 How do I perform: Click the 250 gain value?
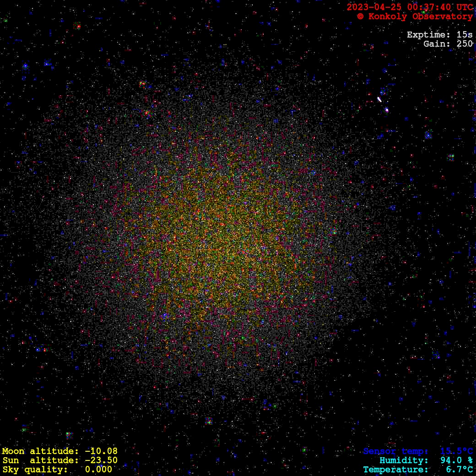465,44
